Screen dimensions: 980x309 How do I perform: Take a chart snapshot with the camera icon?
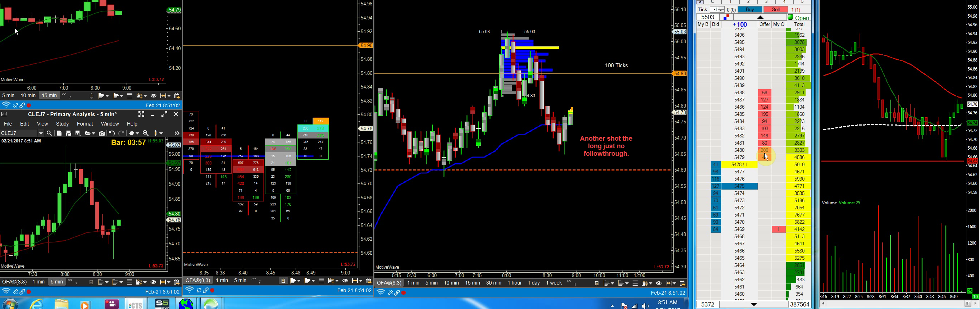click(x=101, y=133)
